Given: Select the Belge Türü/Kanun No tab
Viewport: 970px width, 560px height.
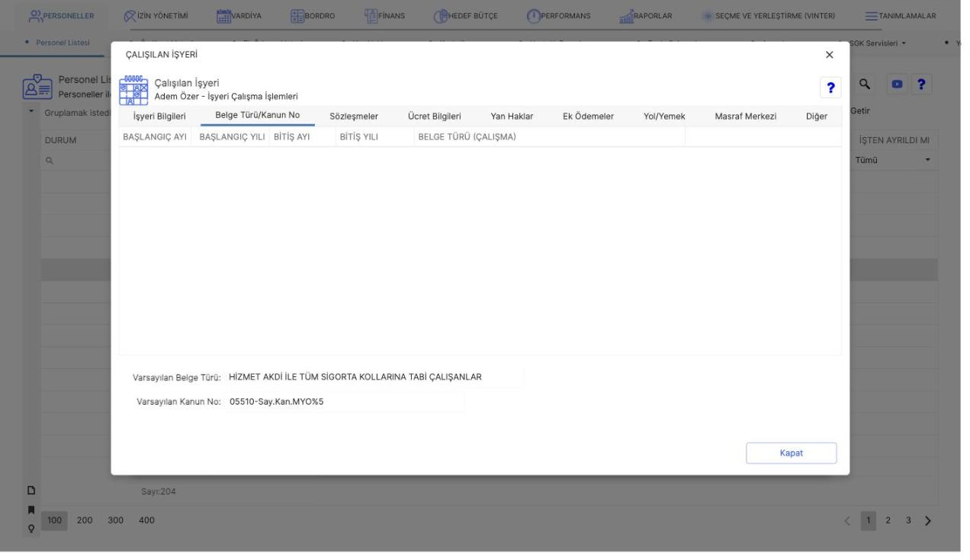Looking at the screenshot, I should (258, 116).
